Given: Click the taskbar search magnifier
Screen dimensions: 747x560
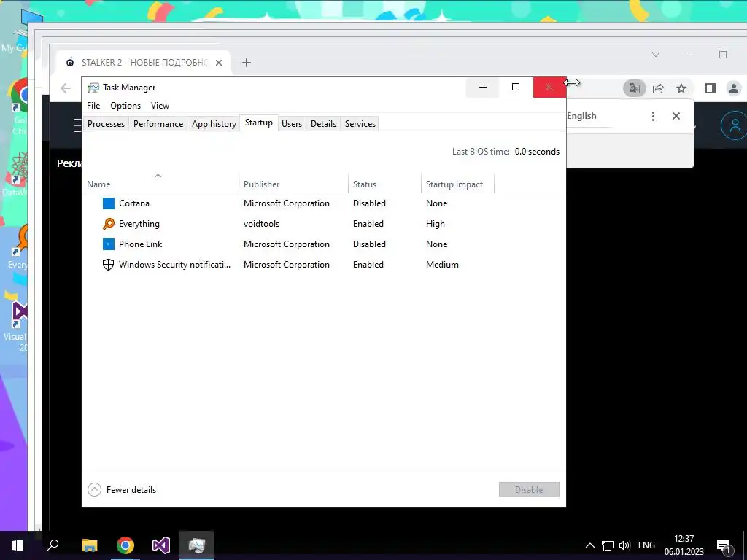Looking at the screenshot, I should [53, 545].
